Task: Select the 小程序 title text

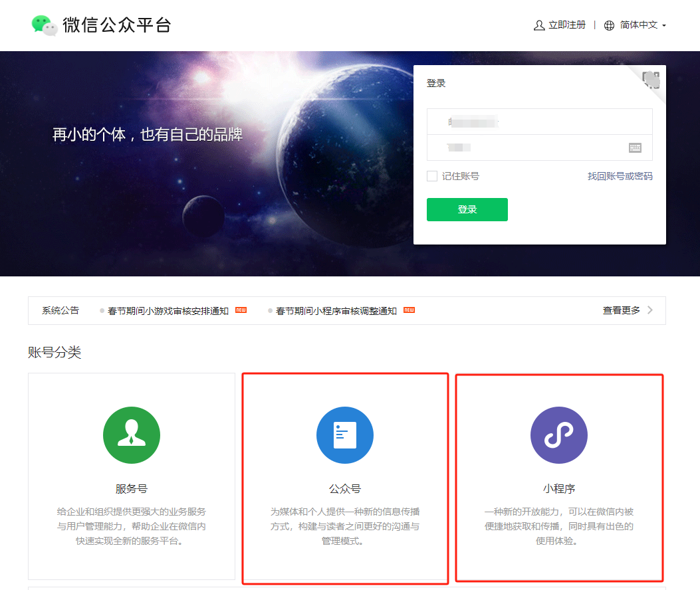Action: (559, 489)
